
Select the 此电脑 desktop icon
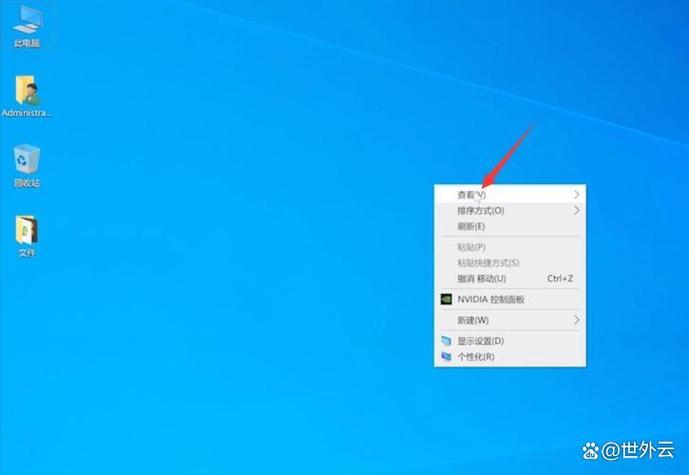(27, 20)
